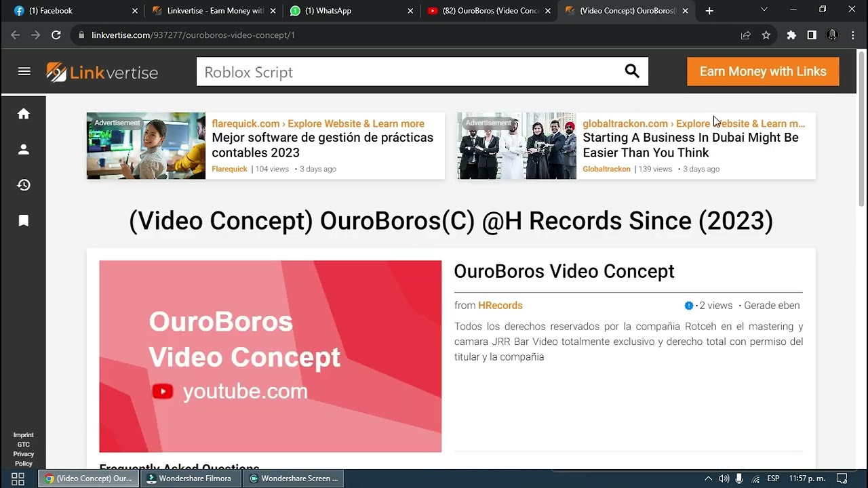868x488 pixels.
Task: Go to Home in the sidebar
Action: point(24,114)
